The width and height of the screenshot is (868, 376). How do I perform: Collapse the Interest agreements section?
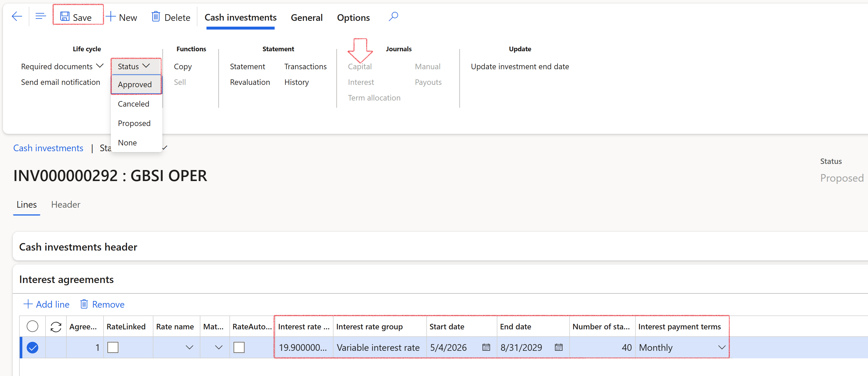coord(440,279)
